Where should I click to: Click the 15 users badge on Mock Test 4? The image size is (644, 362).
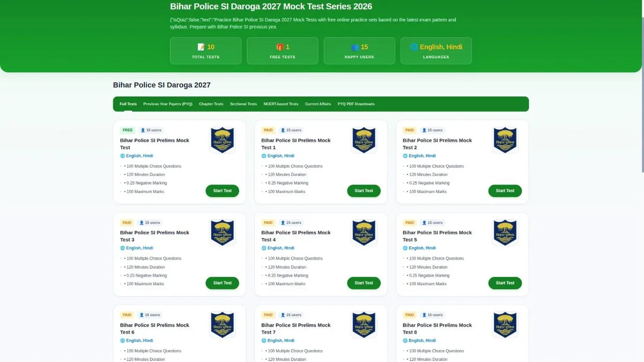[x=291, y=223]
